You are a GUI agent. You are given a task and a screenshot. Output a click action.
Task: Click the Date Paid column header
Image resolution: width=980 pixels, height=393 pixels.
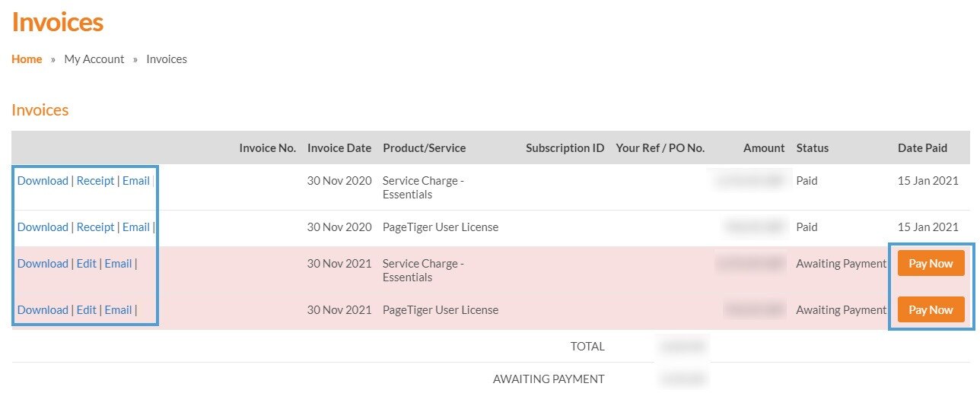coord(922,148)
